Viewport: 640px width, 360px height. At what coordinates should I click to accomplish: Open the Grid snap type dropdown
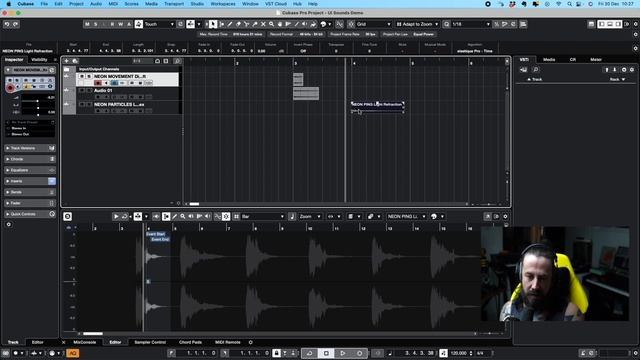(x=373, y=24)
